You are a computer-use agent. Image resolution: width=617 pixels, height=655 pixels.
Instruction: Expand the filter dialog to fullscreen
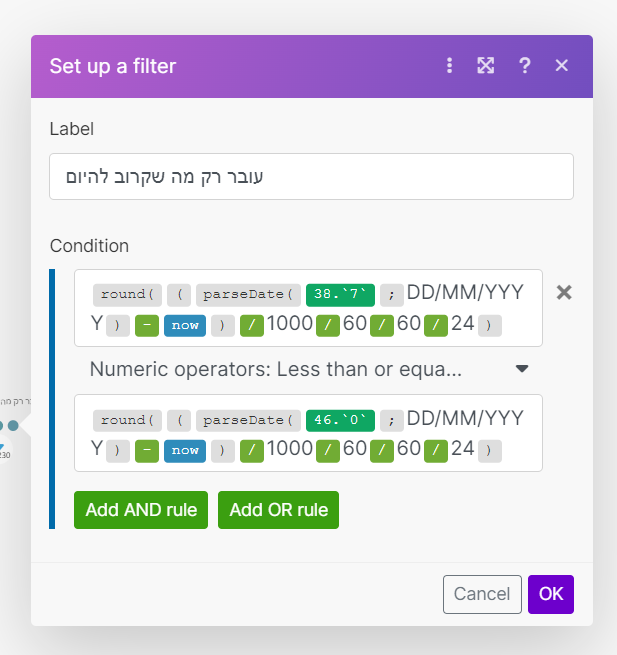pyautogui.click(x=486, y=66)
